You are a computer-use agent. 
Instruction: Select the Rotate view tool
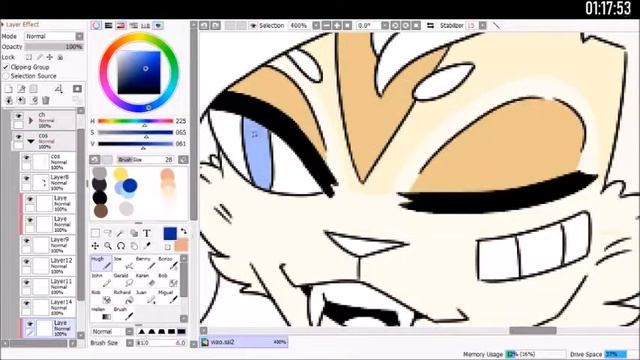[x=121, y=246]
